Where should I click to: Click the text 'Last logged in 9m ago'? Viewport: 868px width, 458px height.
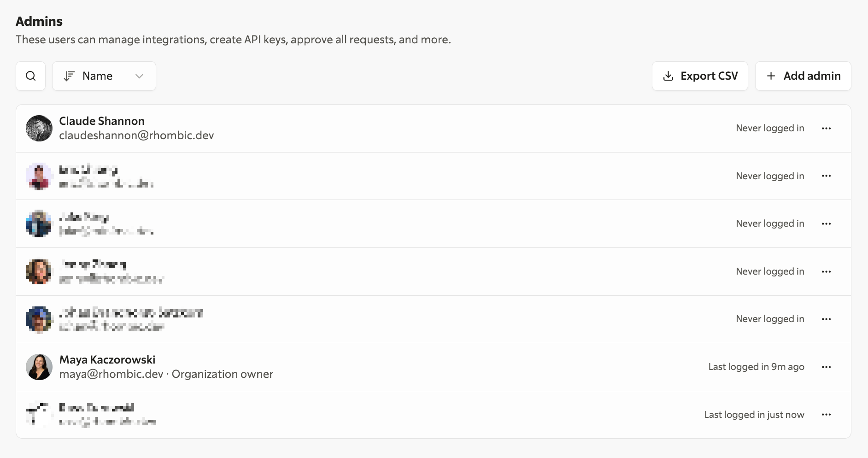[756, 367]
